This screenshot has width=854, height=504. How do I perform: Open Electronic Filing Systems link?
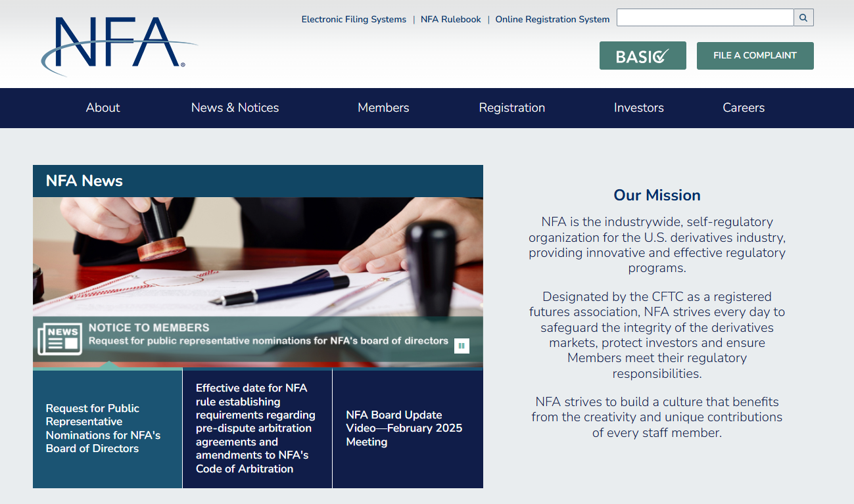354,19
